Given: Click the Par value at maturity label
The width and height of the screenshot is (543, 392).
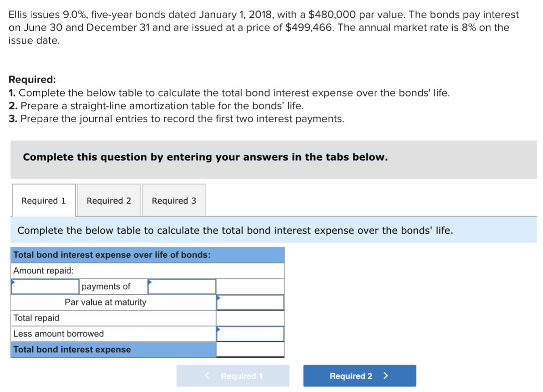Looking at the screenshot, I should (x=106, y=302).
